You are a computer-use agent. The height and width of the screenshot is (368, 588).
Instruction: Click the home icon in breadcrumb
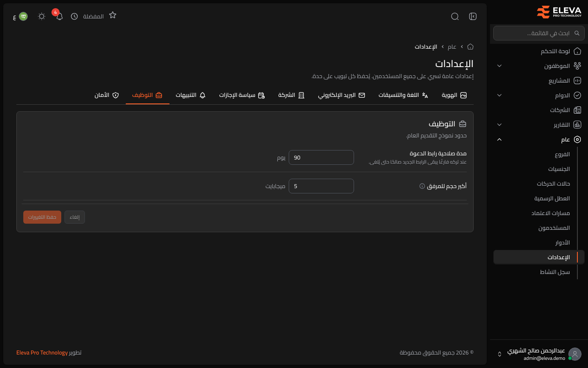470,47
